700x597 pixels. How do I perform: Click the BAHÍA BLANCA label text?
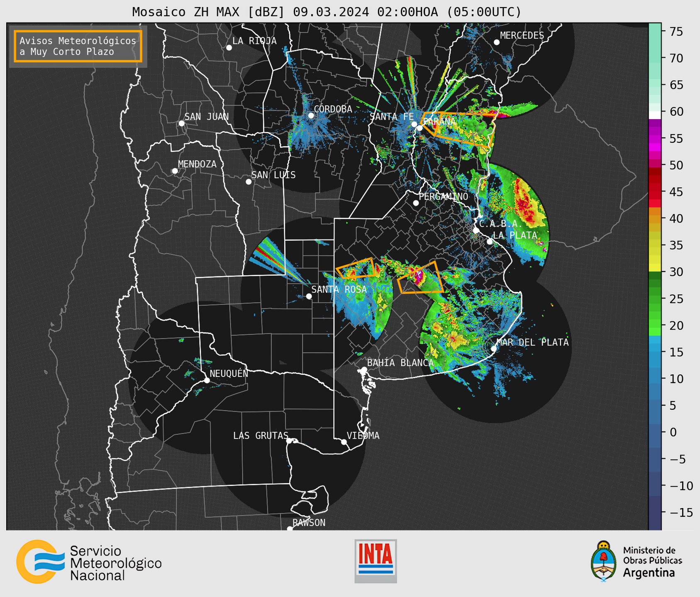click(x=400, y=363)
